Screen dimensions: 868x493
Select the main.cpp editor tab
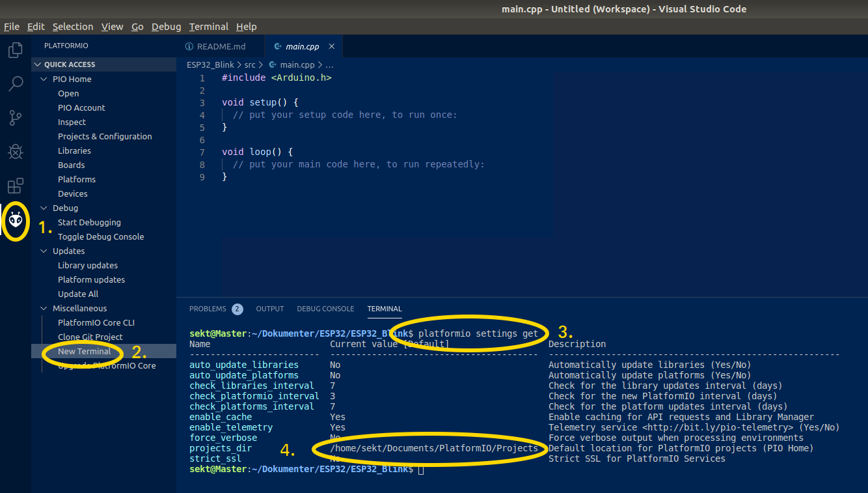(303, 47)
